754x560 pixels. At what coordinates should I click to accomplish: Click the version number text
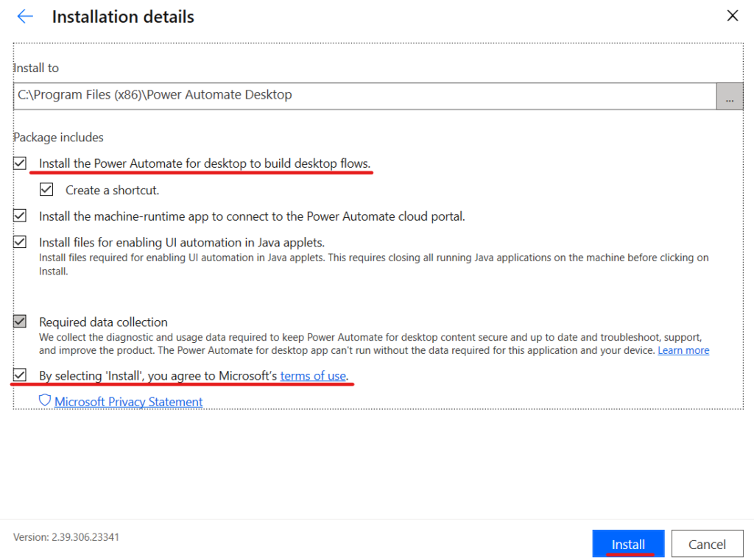pyautogui.click(x=66, y=537)
